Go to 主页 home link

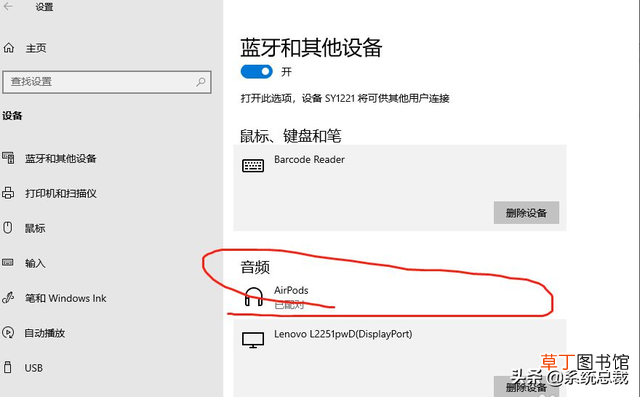pos(36,48)
